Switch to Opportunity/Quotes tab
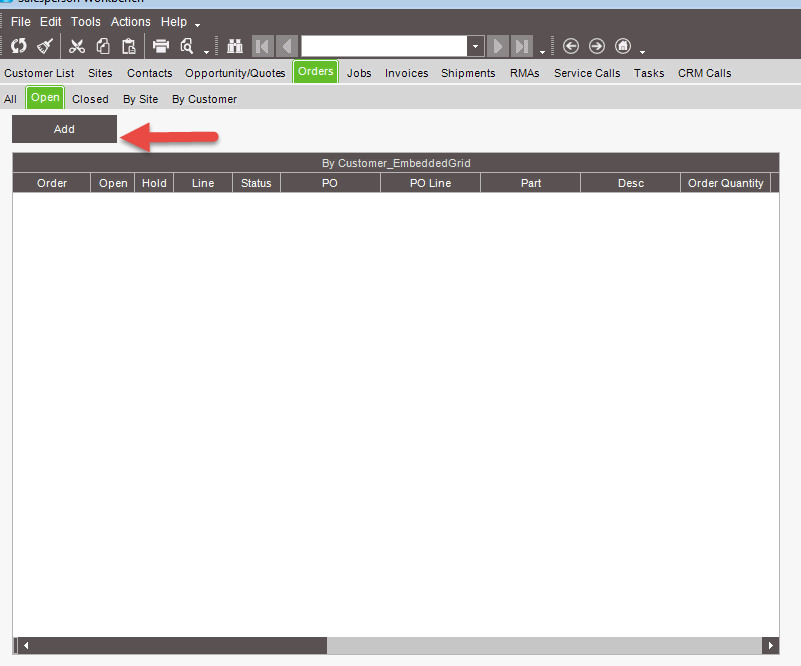The image size is (801, 666). pyautogui.click(x=235, y=73)
